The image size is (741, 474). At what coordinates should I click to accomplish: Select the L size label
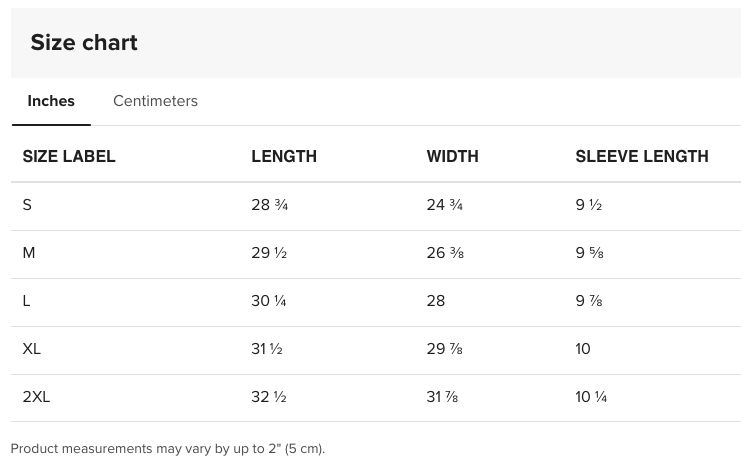point(27,301)
